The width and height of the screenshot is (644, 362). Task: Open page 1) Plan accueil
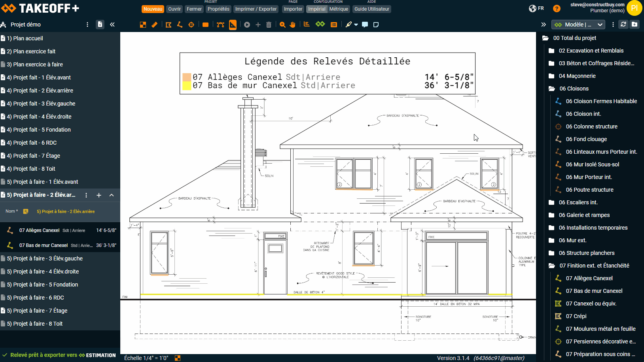click(60, 38)
